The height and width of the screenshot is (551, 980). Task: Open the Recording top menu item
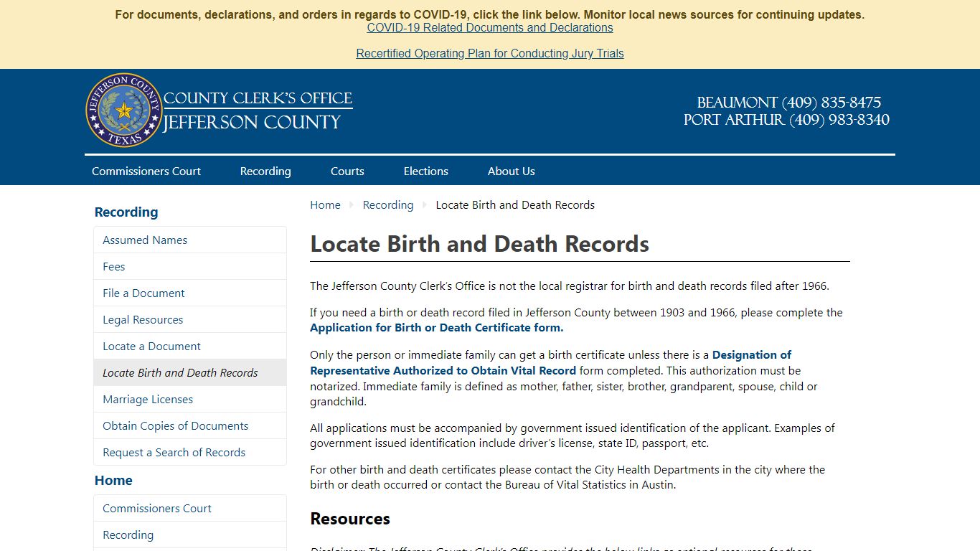[265, 171]
